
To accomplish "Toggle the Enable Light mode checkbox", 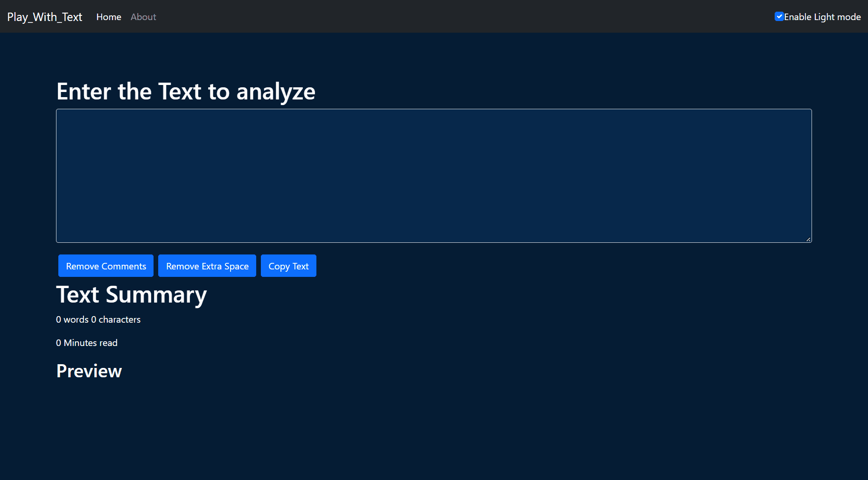I will 779,16.
